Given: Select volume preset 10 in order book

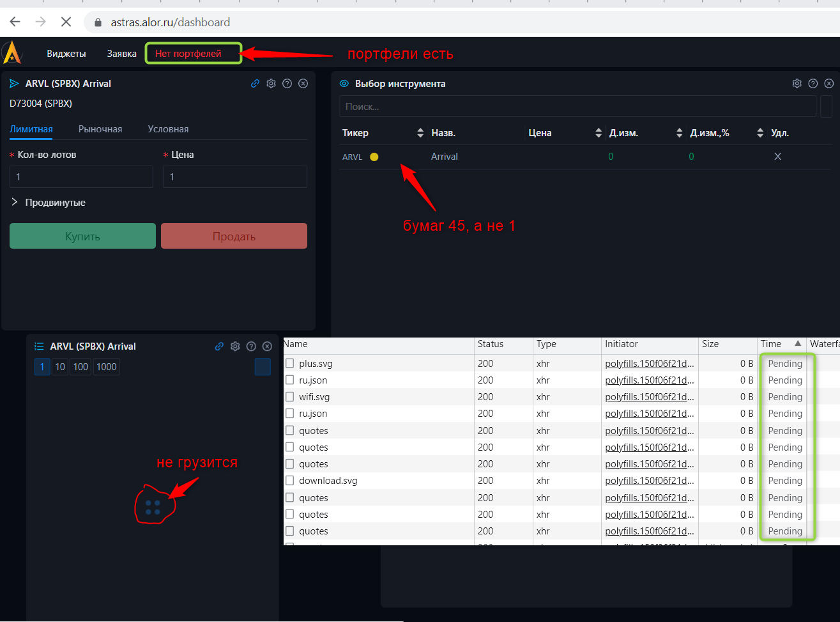Looking at the screenshot, I should coord(60,367).
